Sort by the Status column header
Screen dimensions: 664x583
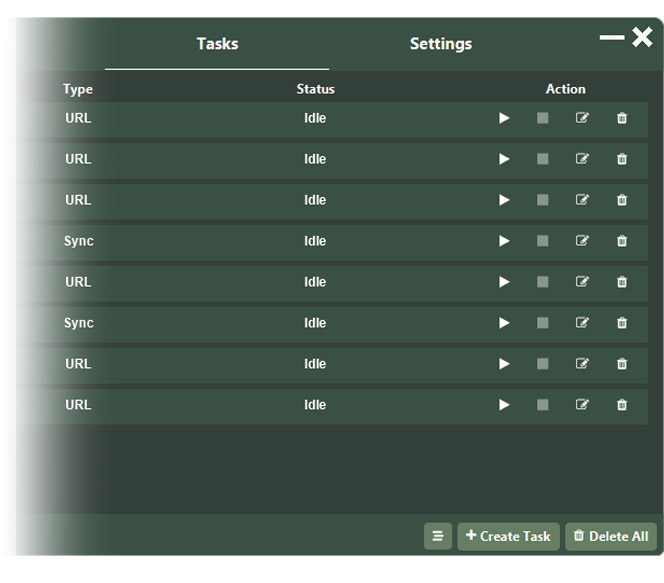pos(315,89)
